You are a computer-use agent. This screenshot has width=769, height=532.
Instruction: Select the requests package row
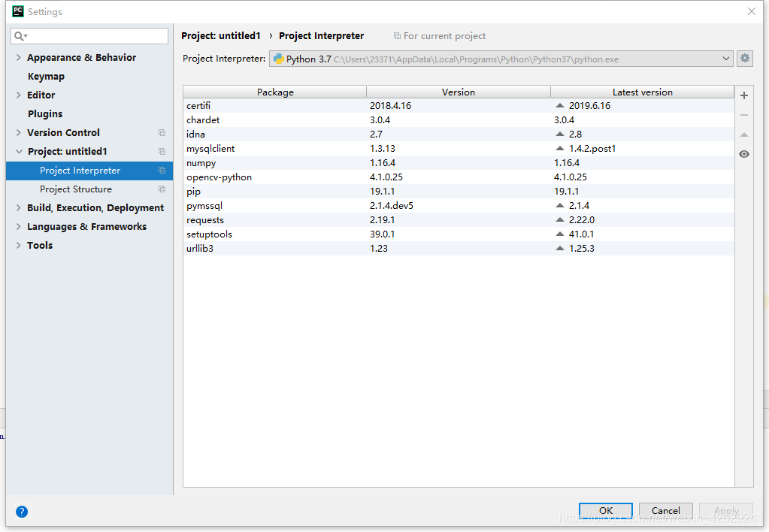click(x=459, y=219)
